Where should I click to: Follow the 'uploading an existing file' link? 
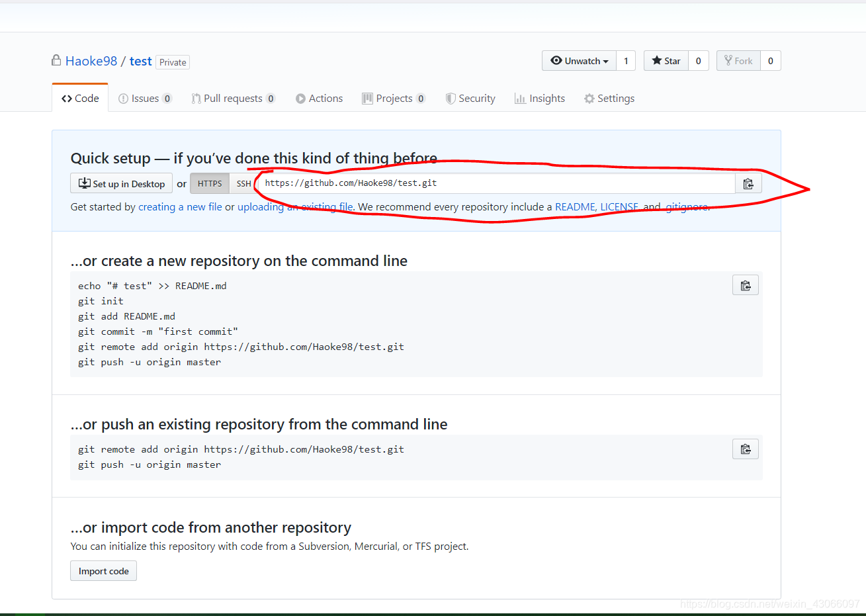(x=295, y=207)
